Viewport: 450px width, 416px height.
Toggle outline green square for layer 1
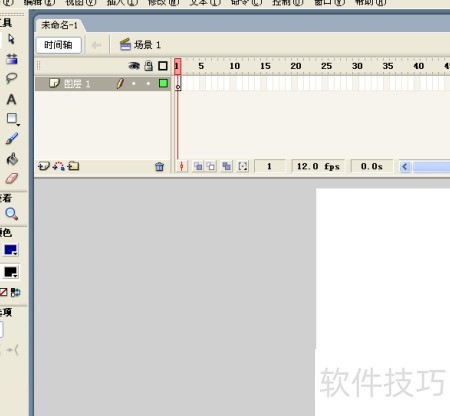163,83
